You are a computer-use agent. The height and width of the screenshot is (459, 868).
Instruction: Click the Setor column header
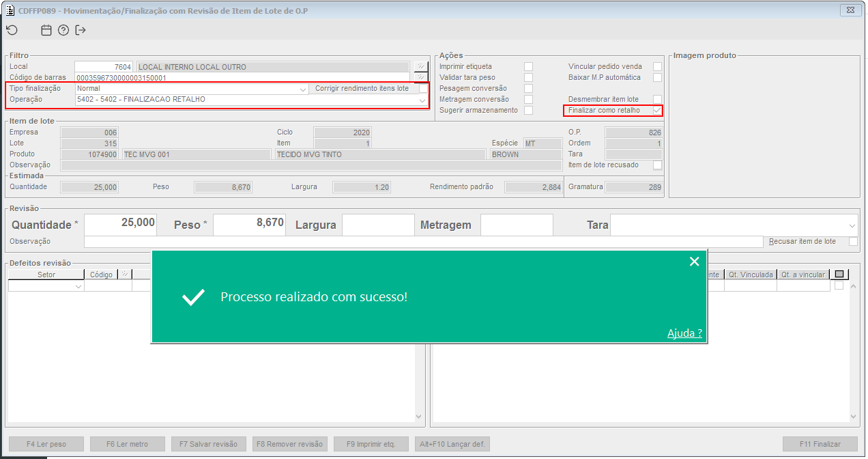click(x=46, y=275)
